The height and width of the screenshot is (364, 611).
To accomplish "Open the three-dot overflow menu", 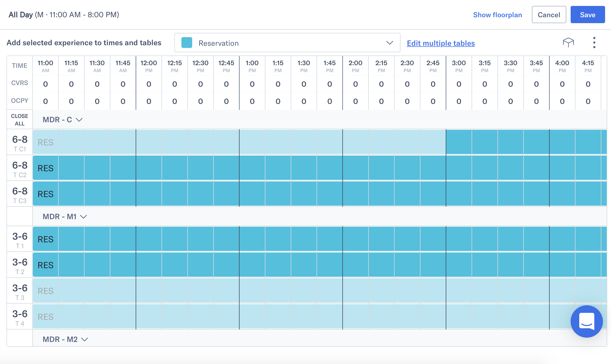I will pos(594,43).
